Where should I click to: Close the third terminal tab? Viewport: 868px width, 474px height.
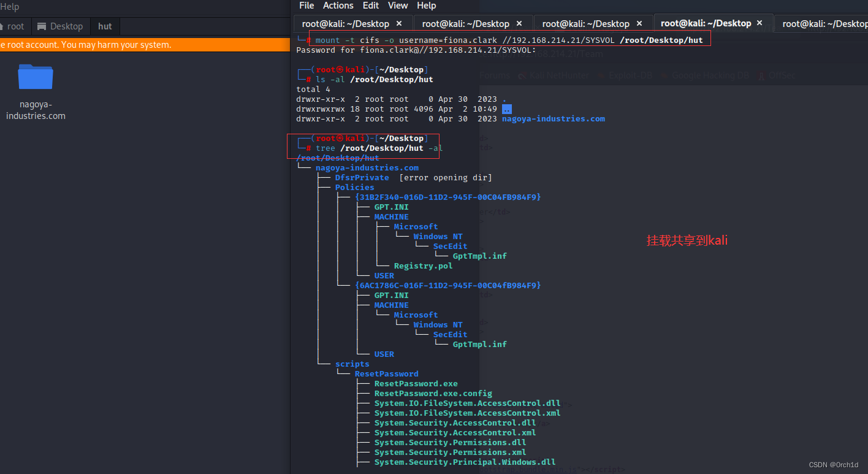coord(639,23)
